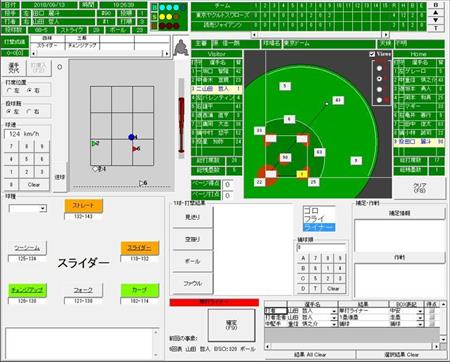Click the red hit-result bar above the 確定 button

click(x=214, y=302)
